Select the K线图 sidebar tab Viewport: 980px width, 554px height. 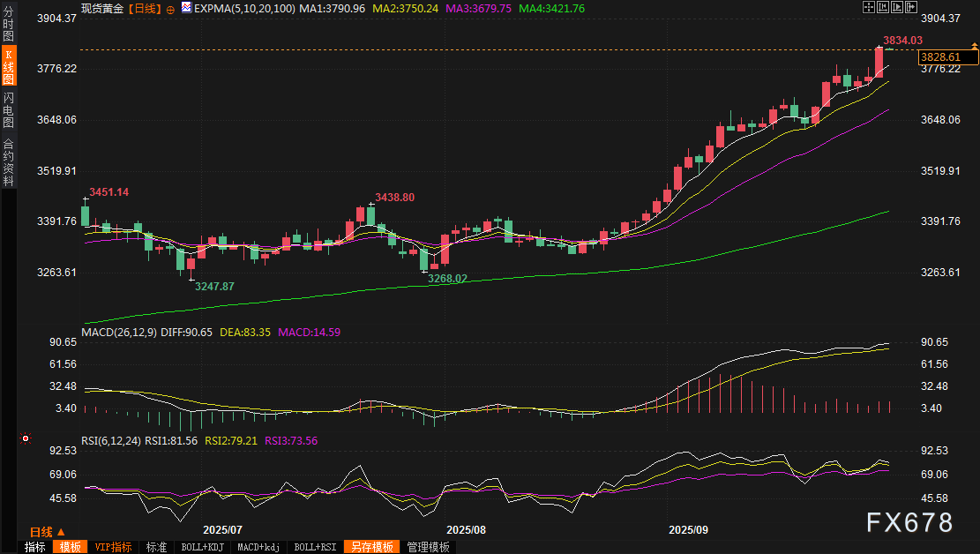tap(9, 66)
